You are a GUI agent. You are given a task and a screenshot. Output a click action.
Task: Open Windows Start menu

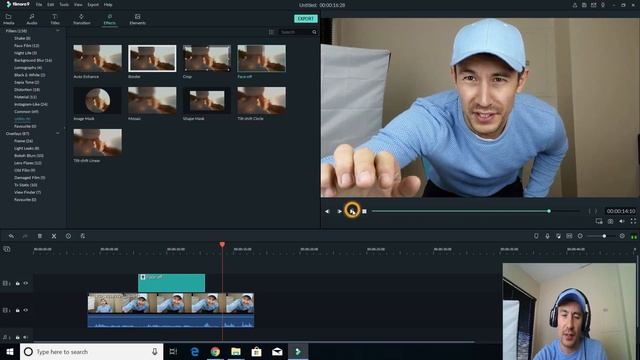pos(10,351)
